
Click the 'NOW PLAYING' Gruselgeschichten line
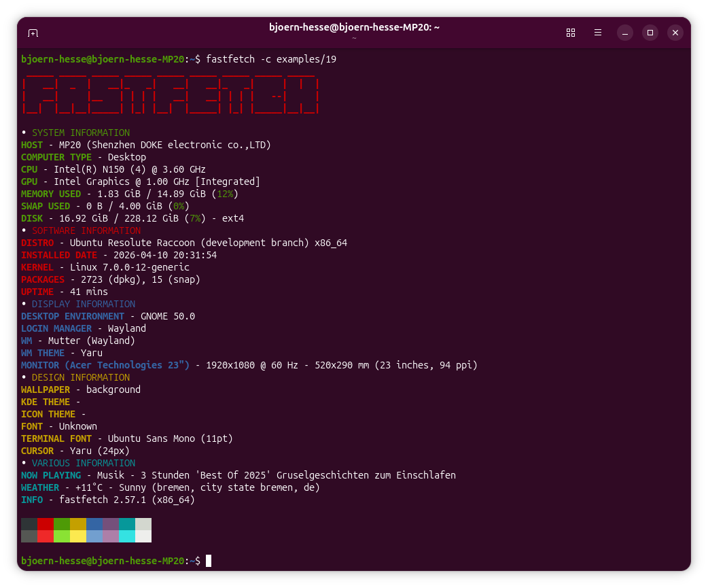click(238, 475)
